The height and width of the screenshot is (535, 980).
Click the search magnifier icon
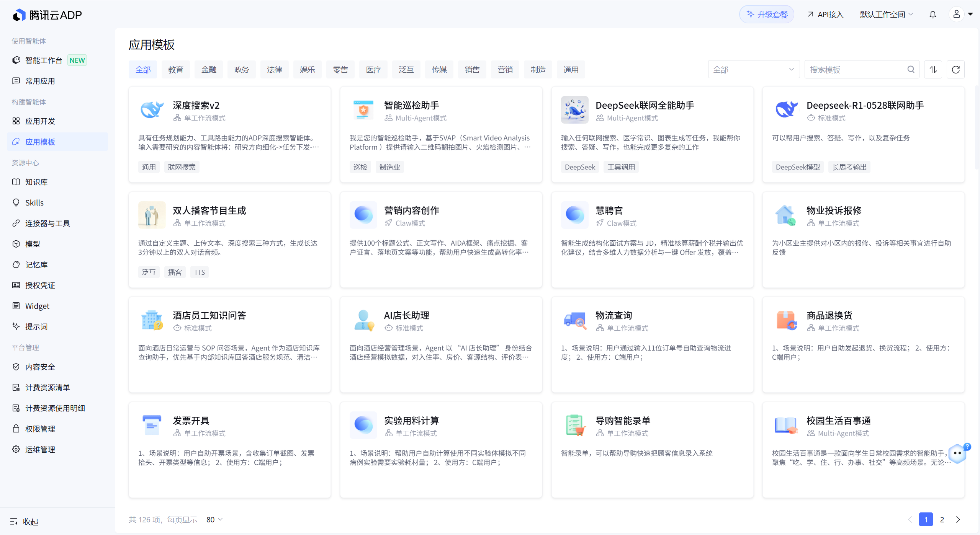911,69
